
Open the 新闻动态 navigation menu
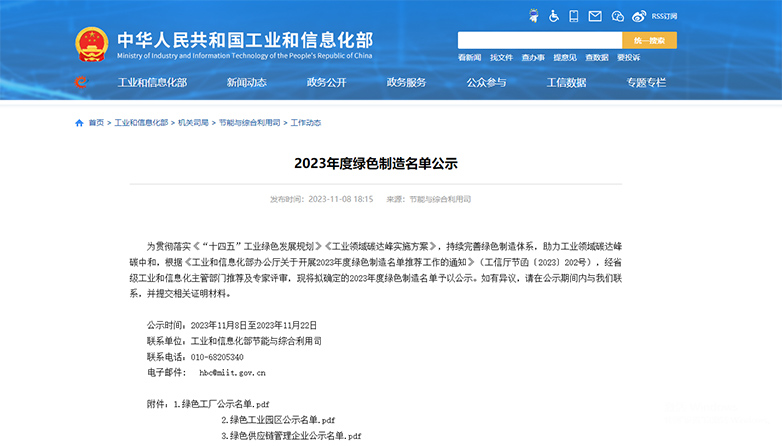point(246,82)
